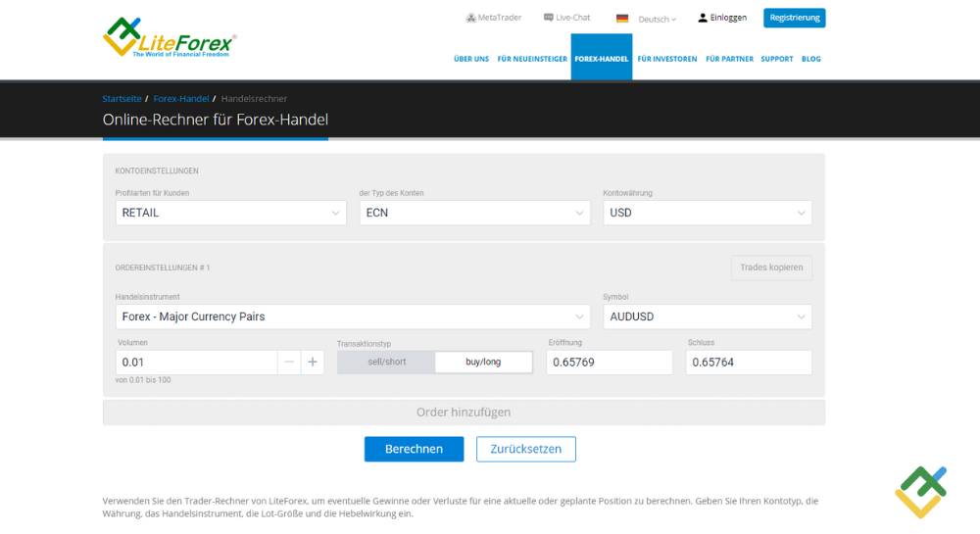Viewport: 980px width, 534px height.
Task: Click the Zurücksetzen reset button
Action: (525, 449)
